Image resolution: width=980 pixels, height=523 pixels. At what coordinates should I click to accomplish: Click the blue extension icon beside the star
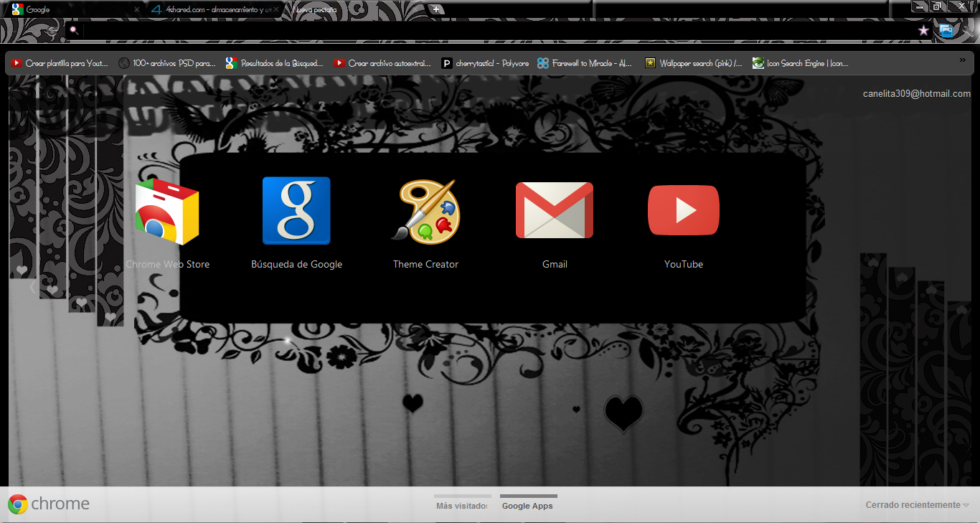[x=946, y=30]
